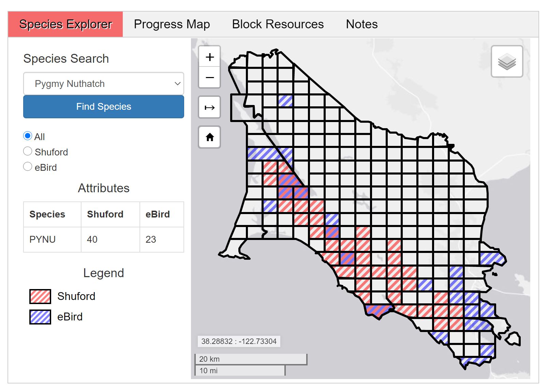548x392 pixels.
Task: Go to the Notes tab
Action: 361,24
